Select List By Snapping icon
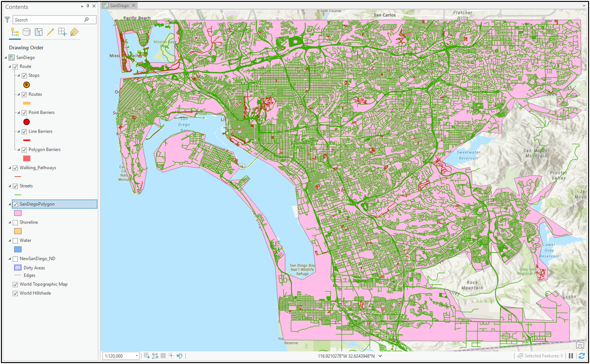The height and width of the screenshot is (364, 590). (x=62, y=32)
